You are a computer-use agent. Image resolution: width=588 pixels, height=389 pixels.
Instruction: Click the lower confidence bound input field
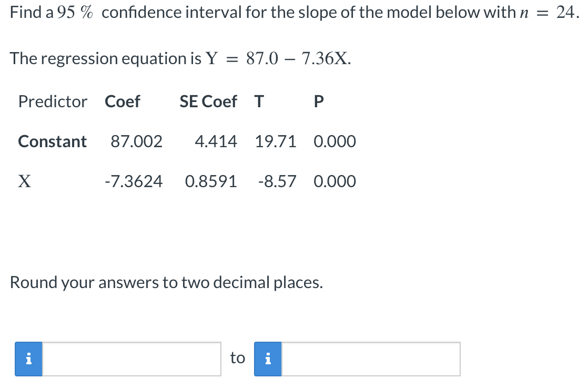[131, 359]
